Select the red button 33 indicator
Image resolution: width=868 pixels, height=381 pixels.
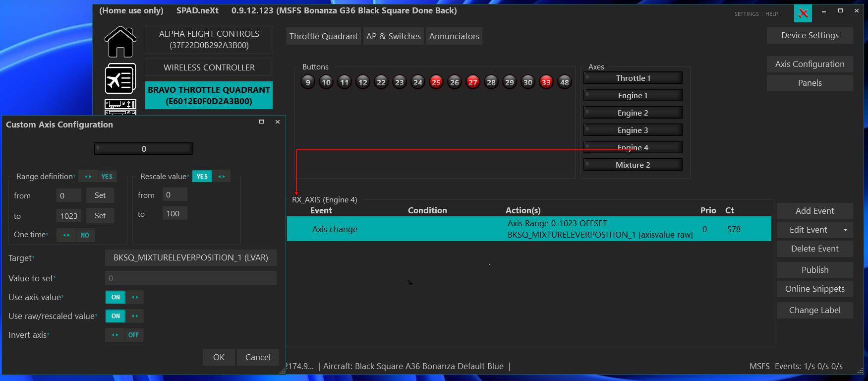[x=546, y=82]
